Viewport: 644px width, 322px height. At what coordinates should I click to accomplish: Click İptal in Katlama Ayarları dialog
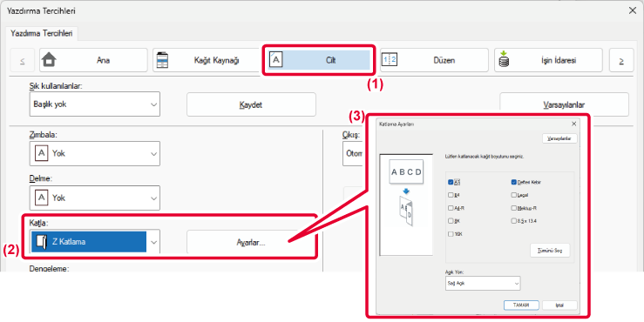click(559, 305)
